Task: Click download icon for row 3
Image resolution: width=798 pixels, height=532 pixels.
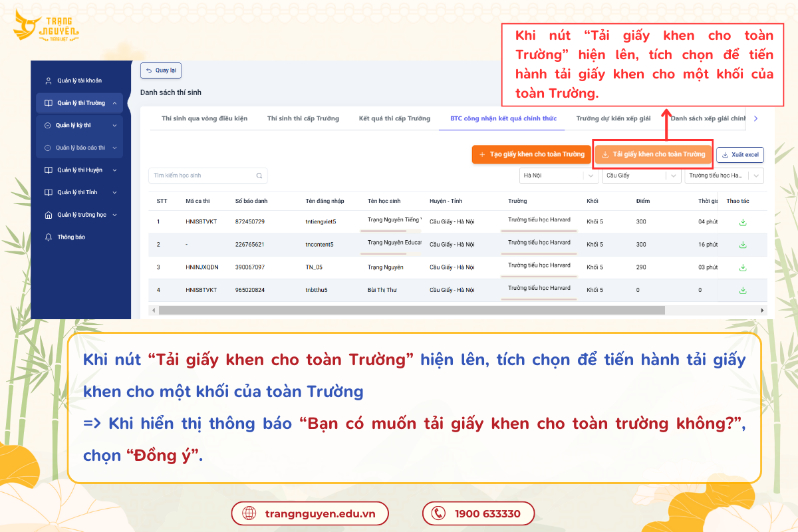Action: [x=743, y=267]
